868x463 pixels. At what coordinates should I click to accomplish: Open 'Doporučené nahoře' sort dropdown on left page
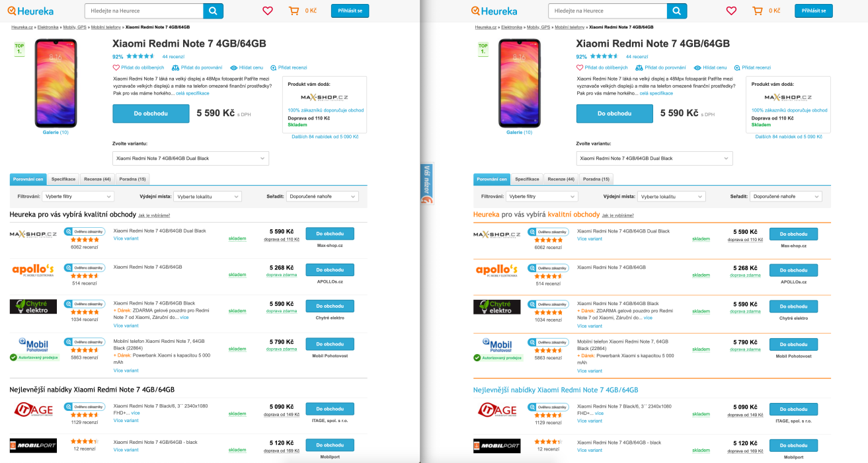pos(322,196)
